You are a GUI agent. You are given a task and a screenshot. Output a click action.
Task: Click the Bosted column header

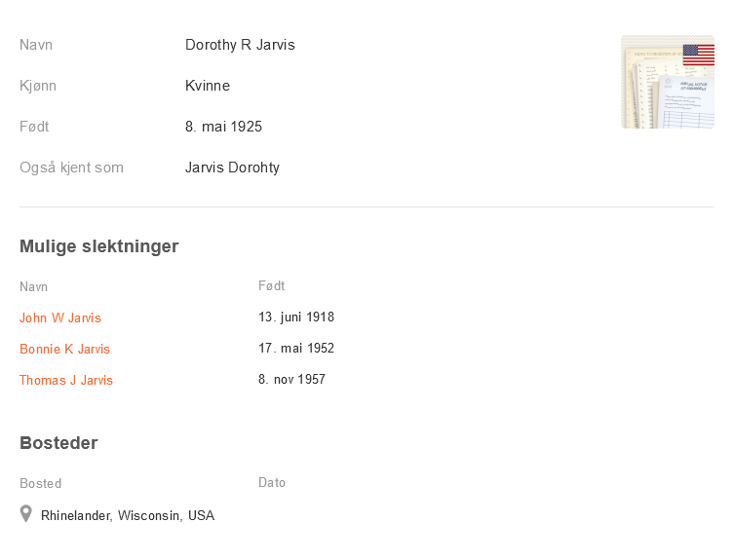[x=40, y=484]
